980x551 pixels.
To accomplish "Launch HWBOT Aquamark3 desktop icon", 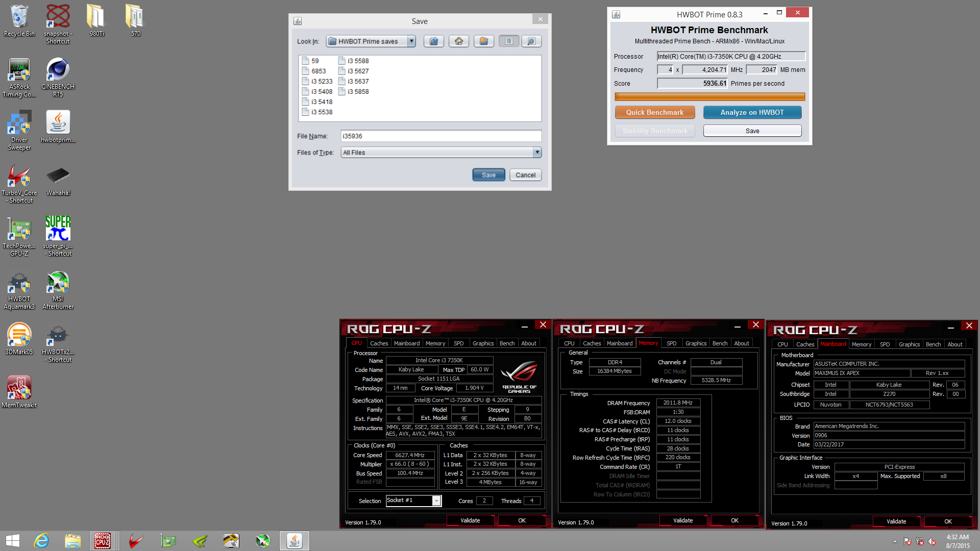I will [x=19, y=290].
